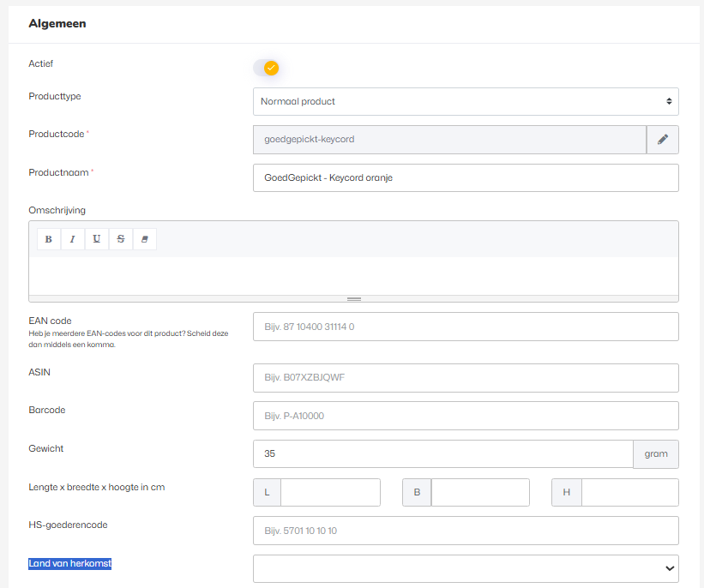Click the length (L) dimension field
The height and width of the screenshot is (588, 704).
(x=330, y=493)
